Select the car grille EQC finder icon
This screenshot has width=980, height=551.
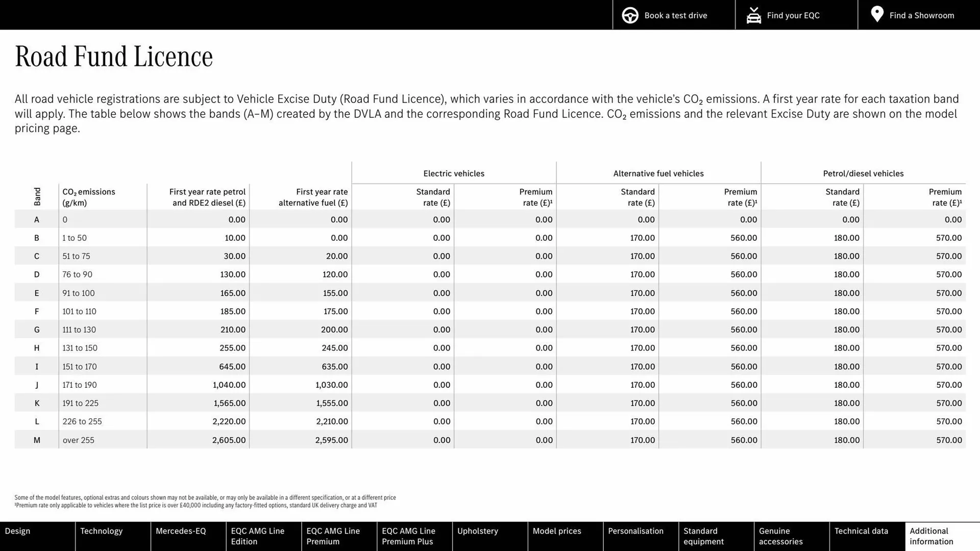(753, 15)
